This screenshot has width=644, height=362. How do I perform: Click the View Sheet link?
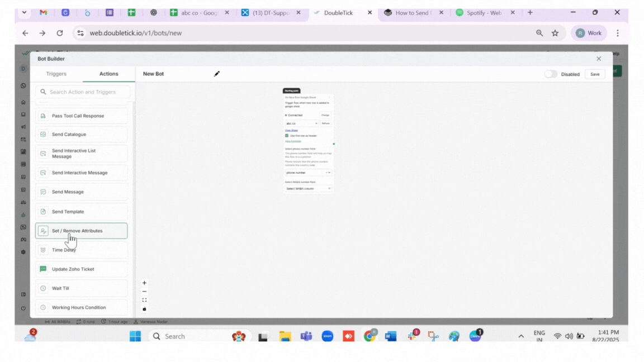pos(291,130)
